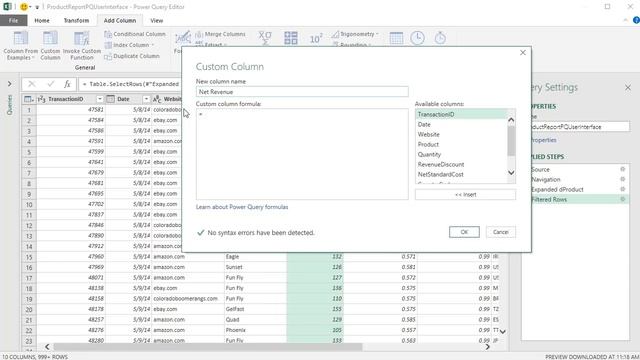Click the << Insert button
640x360 pixels.
[465, 195]
